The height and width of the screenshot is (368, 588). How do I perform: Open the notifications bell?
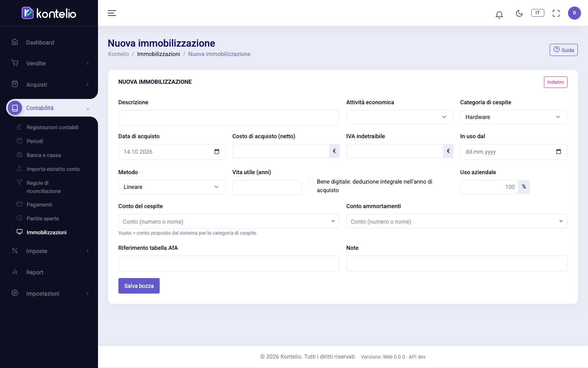click(x=499, y=14)
